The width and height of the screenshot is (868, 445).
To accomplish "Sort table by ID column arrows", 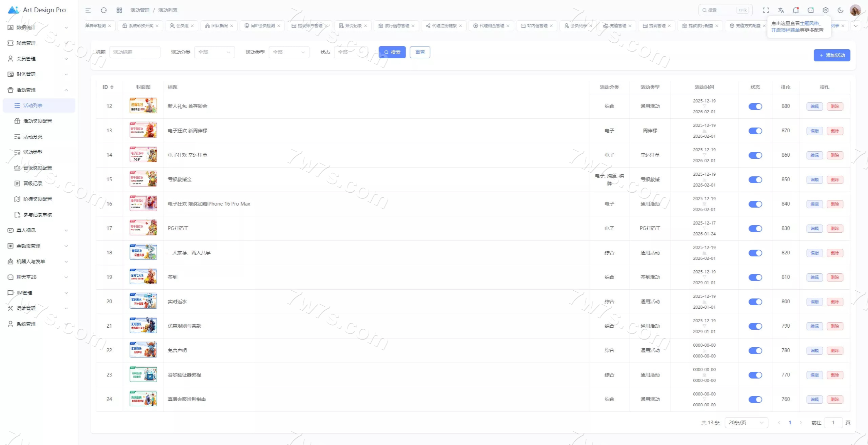I will (112, 87).
